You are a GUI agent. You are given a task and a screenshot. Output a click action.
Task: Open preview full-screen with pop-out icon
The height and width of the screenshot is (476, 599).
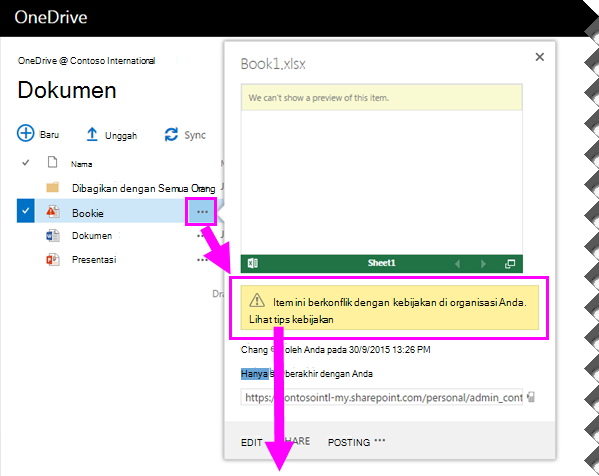click(510, 264)
